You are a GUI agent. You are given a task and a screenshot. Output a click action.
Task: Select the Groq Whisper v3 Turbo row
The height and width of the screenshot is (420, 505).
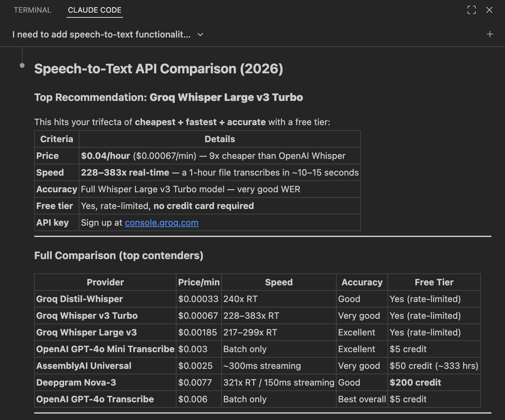(87, 316)
